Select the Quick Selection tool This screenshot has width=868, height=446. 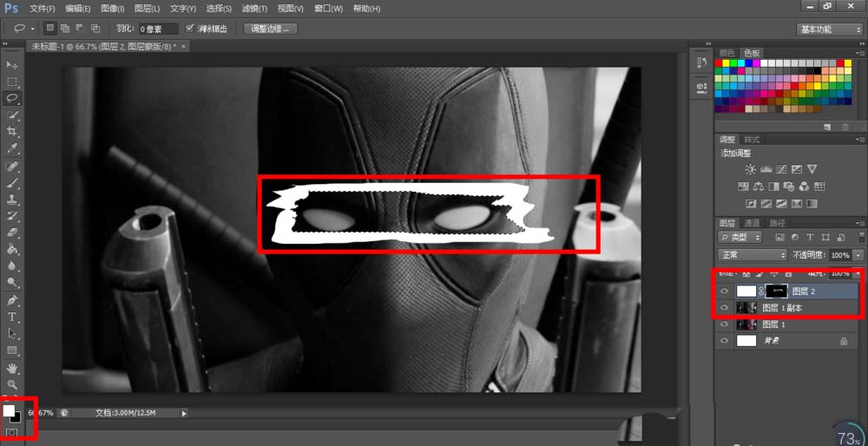coord(12,115)
